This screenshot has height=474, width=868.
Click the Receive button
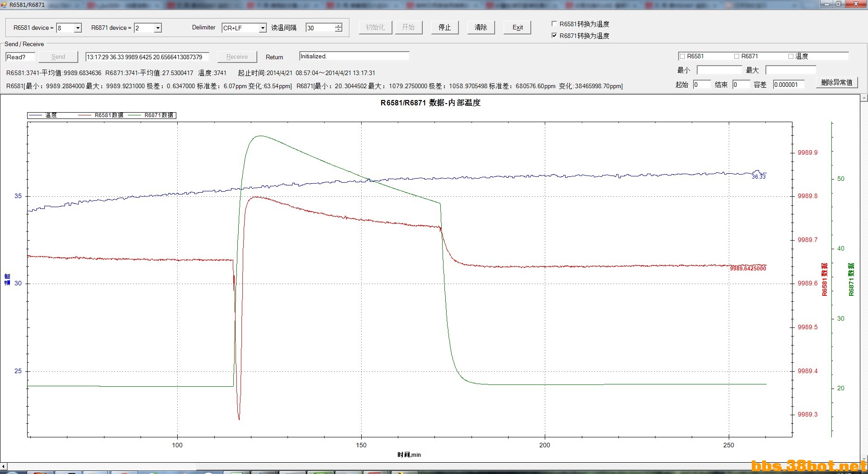(x=237, y=57)
